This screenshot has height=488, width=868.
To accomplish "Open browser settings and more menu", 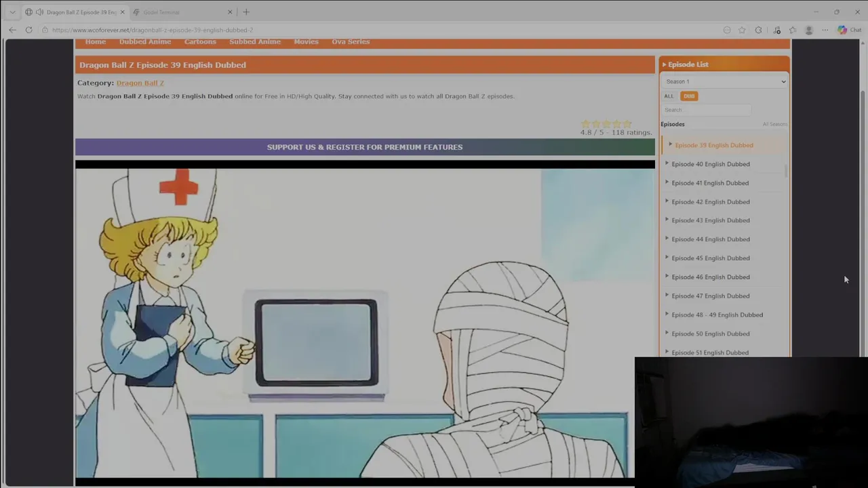I will coord(825,30).
